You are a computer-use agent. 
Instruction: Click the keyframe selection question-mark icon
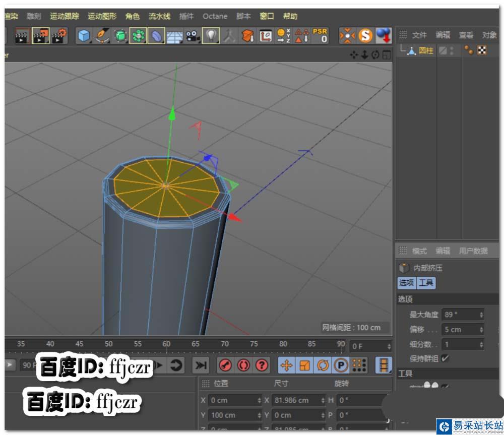point(262,365)
